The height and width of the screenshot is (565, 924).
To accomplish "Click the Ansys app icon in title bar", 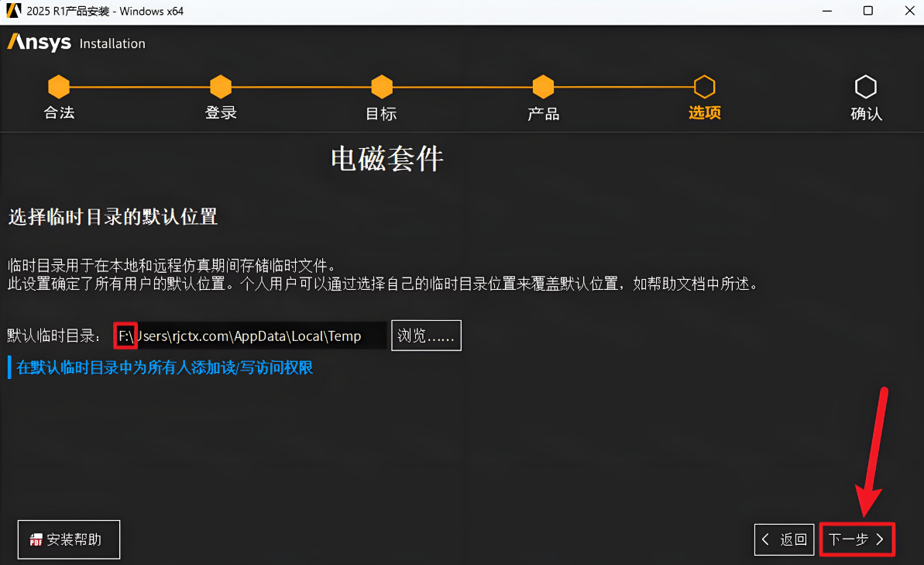I will 13,11.
